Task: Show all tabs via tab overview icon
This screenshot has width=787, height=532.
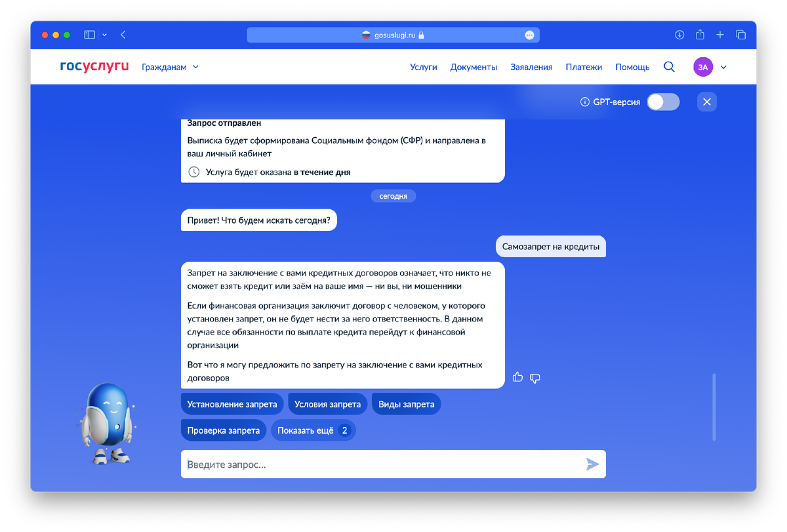Action: [x=740, y=34]
